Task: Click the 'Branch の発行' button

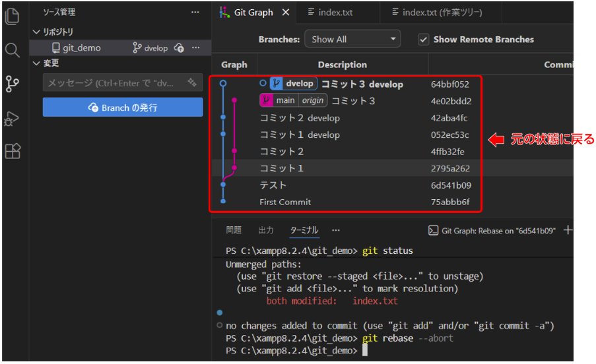Action: pyautogui.click(x=123, y=107)
